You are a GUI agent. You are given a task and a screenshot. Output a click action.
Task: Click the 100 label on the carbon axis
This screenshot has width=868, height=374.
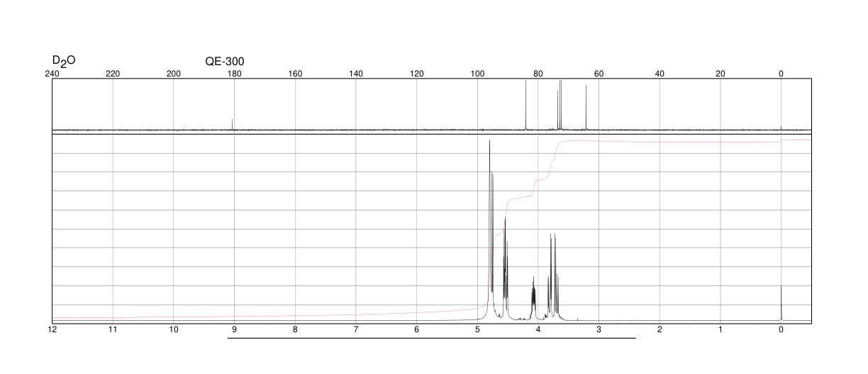tap(477, 74)
